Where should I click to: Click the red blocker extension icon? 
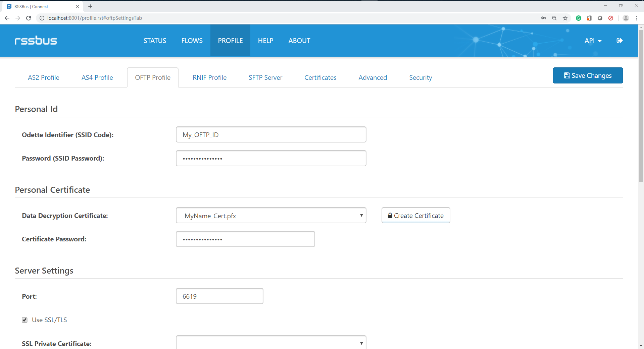(x=611, y=18)
